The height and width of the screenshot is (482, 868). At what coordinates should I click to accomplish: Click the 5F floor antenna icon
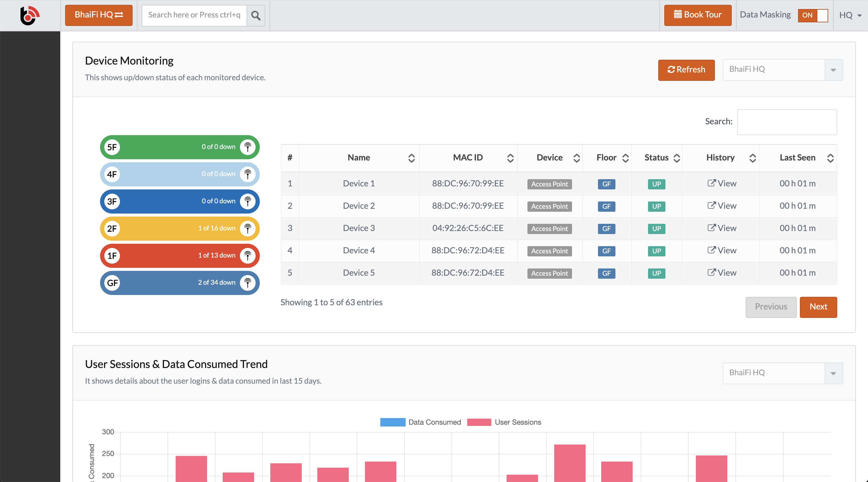click(x=248, y=147)
